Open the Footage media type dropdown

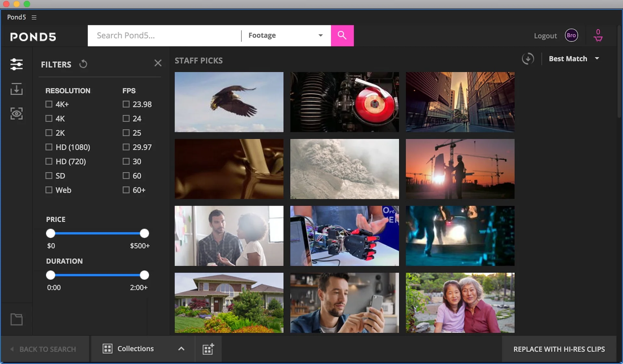286,35
